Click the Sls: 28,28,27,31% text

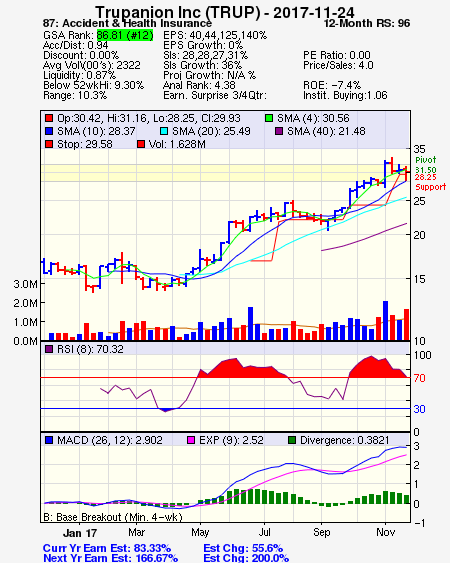point(205,55)
